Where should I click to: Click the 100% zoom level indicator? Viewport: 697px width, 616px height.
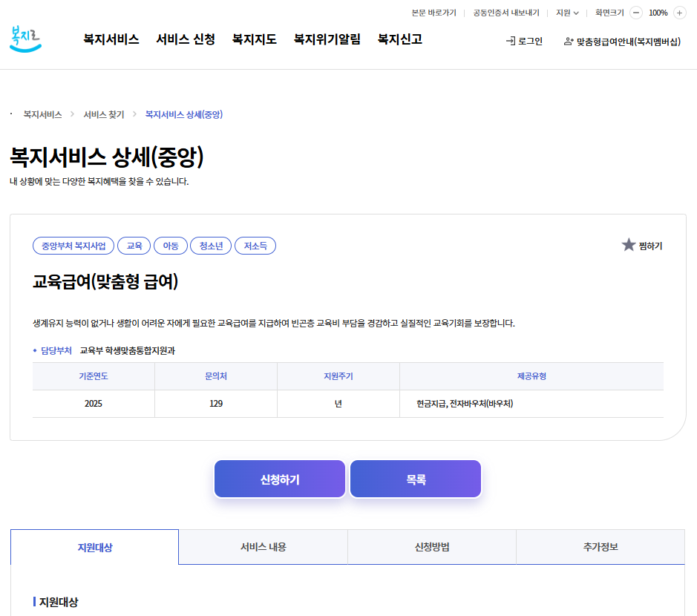pos(658,12)
